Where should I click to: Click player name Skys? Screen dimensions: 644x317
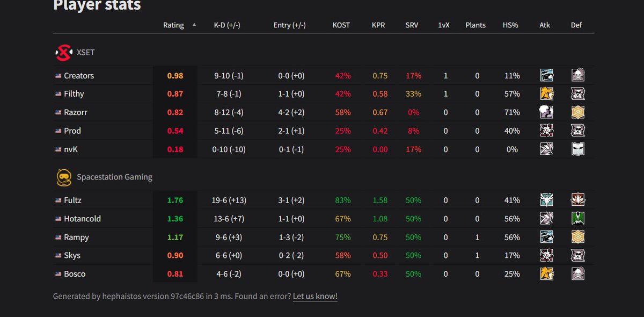click(72, 255)
